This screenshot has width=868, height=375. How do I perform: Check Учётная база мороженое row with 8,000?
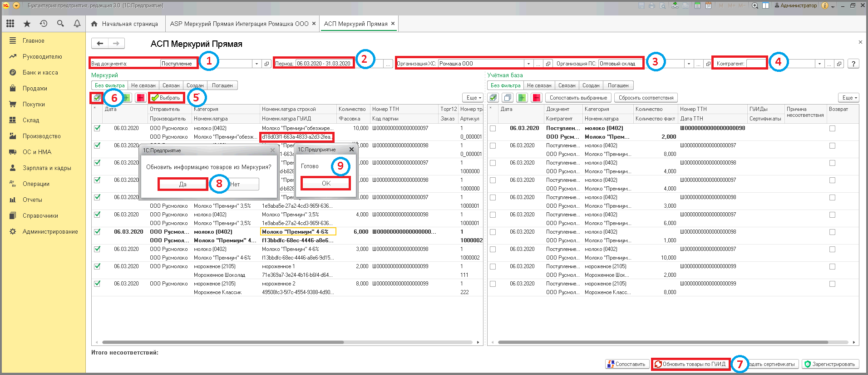[x=493, y=284]
